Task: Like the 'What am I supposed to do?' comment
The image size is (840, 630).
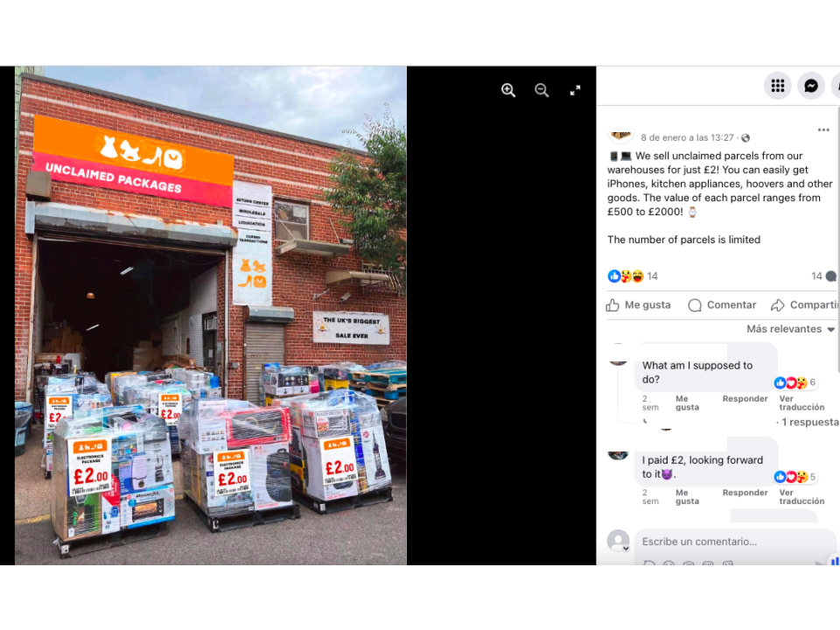Action: pyautogui.click(x=687, y=402)
